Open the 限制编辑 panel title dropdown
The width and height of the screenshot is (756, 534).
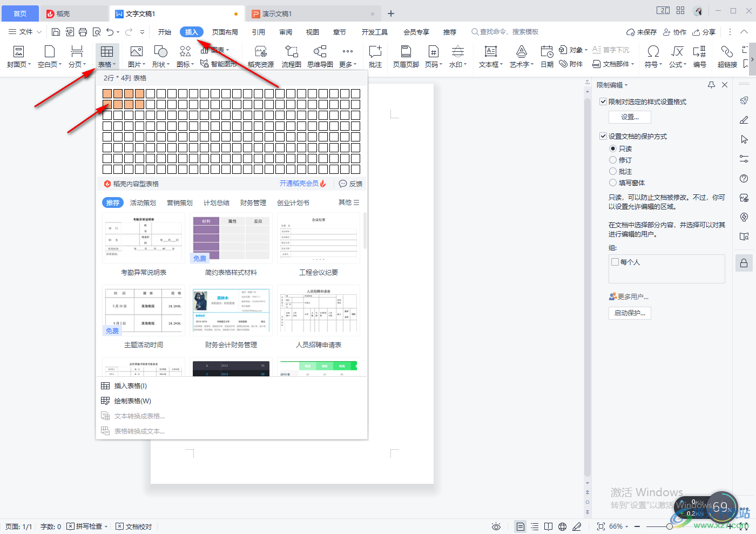612,85
